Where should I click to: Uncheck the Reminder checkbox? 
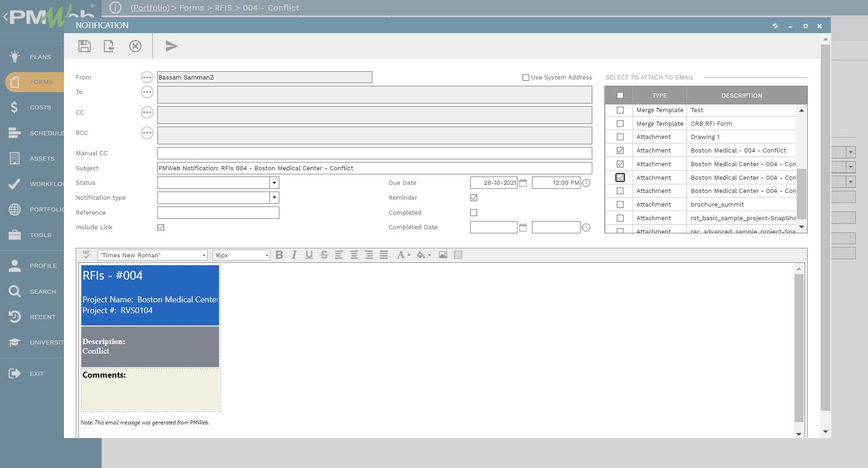click(473, 198)
